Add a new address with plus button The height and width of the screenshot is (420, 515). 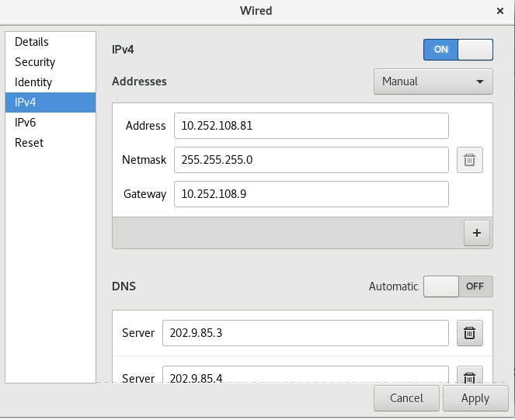(x=477, y=233)
